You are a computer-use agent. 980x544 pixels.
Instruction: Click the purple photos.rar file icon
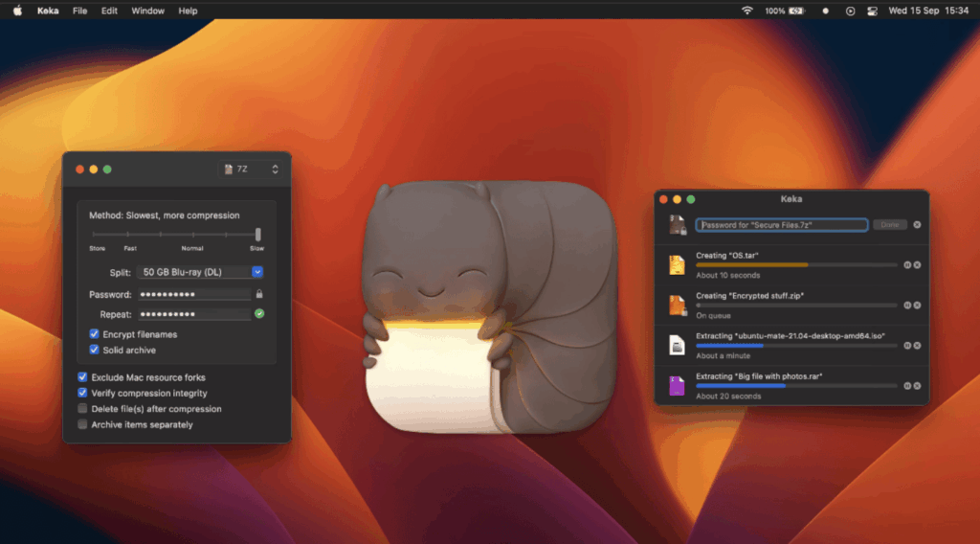click(677, 386)
